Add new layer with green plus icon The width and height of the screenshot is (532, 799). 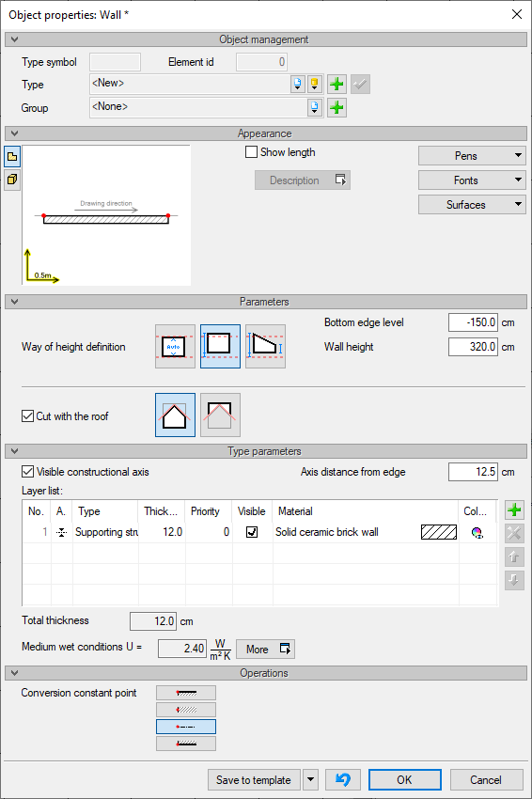(514, 509)
